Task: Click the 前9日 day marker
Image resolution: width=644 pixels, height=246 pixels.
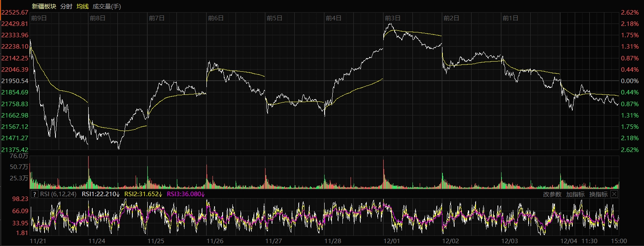Action: (x=39, y=18)
